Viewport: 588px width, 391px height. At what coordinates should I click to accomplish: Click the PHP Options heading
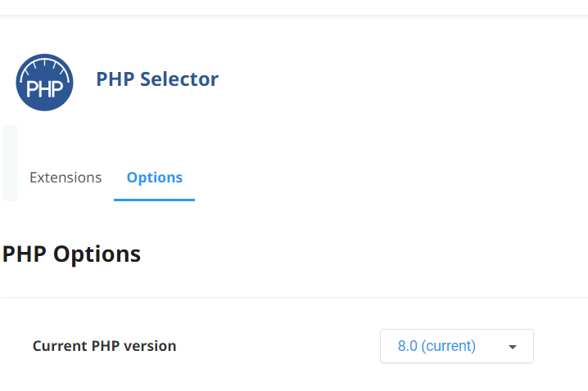click(71, 254)
